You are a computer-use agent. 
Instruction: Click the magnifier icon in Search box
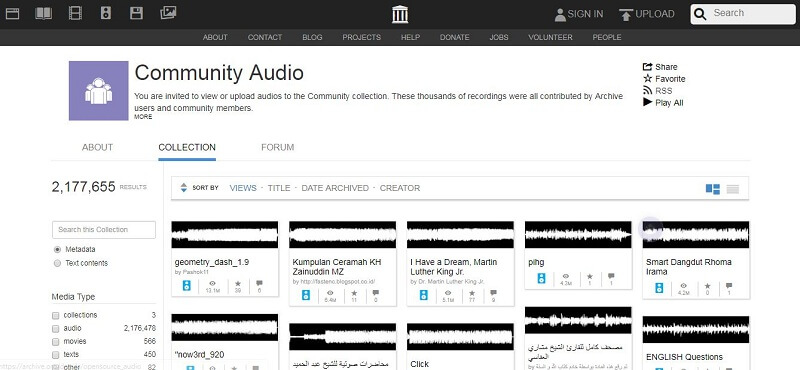point(701,14)
